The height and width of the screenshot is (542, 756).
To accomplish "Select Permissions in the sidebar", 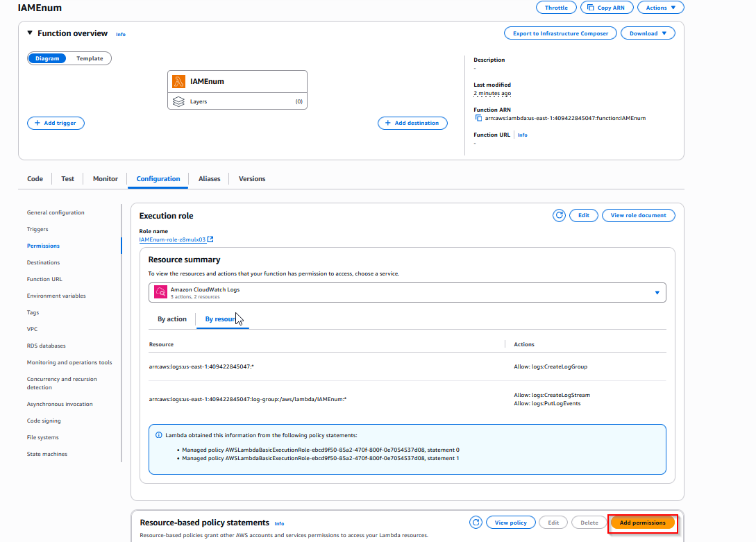I will click(44, 246).
